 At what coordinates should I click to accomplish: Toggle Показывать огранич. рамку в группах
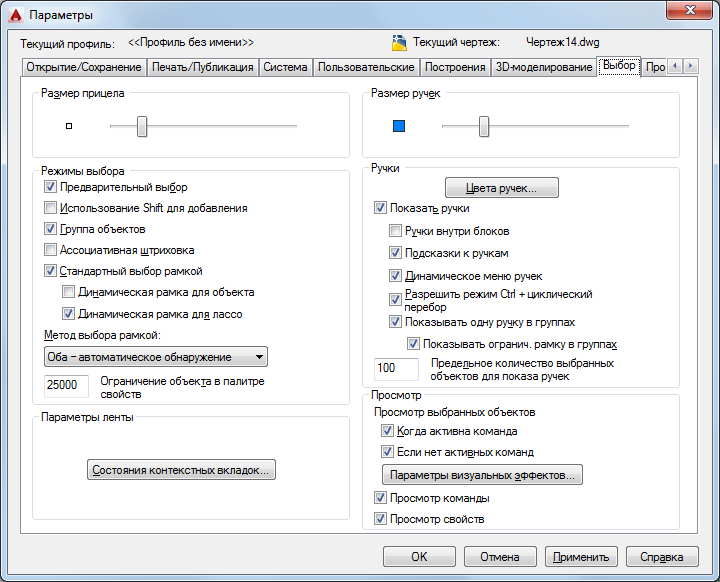pos(413,344)
